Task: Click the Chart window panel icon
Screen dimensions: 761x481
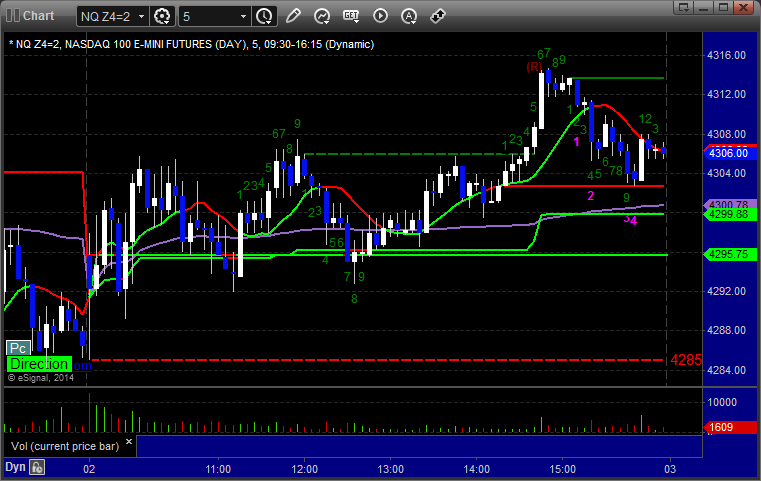Action: tap(12, 16)
